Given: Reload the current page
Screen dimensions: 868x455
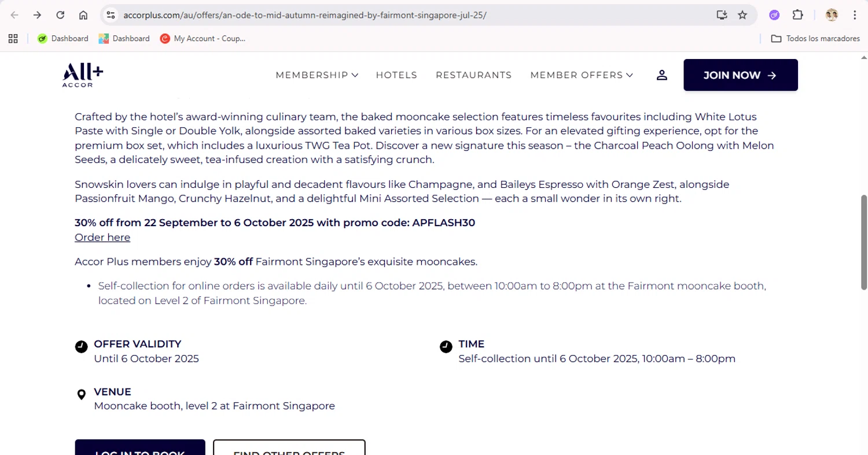Looking at the screenshot, I should (x=60, y=15).
